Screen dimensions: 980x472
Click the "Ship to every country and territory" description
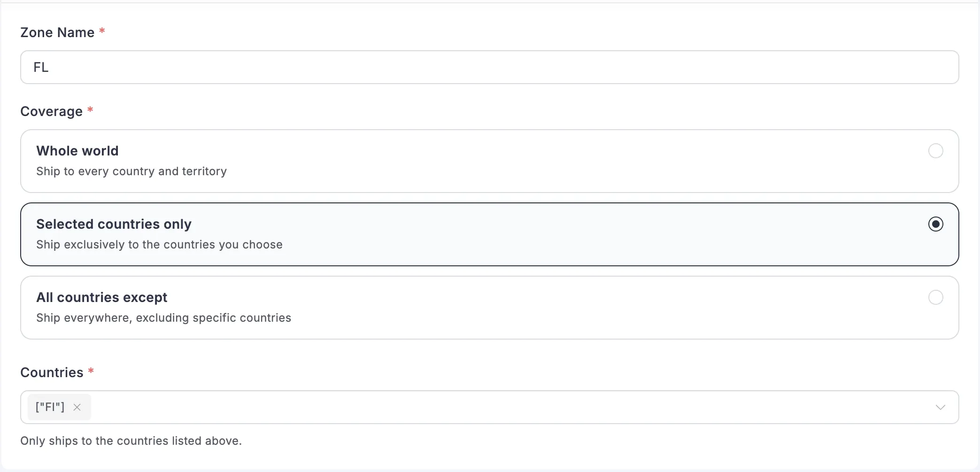click(x=131, y=171)
